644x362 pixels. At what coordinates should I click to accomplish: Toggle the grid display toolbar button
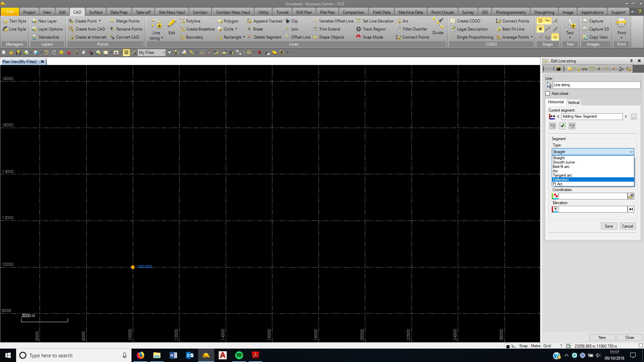click(x=126, y=53)
